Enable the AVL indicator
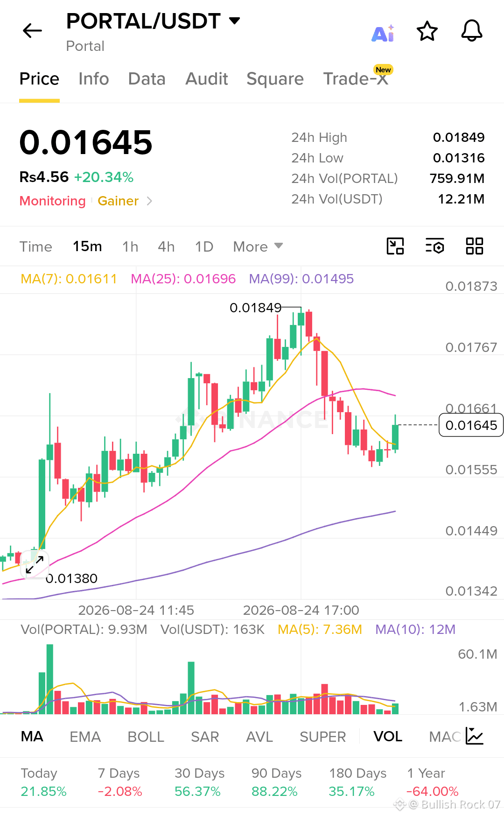This screenshot has height=816, width=504. 259,737
